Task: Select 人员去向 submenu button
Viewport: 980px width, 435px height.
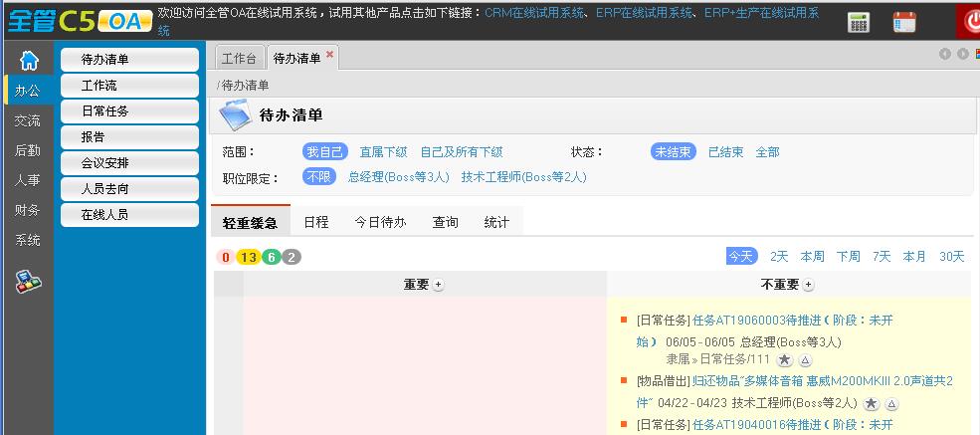Action: pyautogui.click(x=130, y=189)
